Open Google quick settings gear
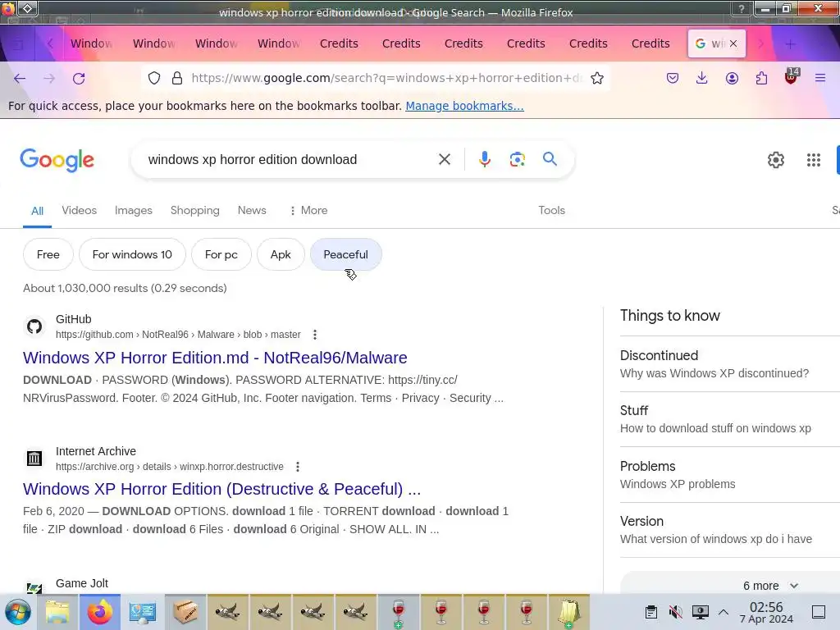840x630 pixels. [x=776, y=160]
